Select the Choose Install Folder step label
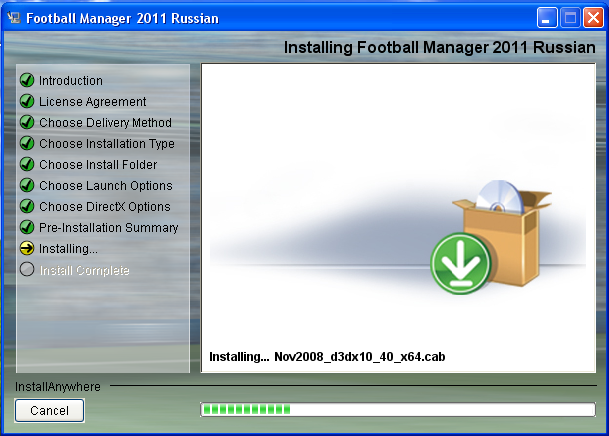Screen dimensions: 609x436 pyautogui.click(x=98, y=164)
